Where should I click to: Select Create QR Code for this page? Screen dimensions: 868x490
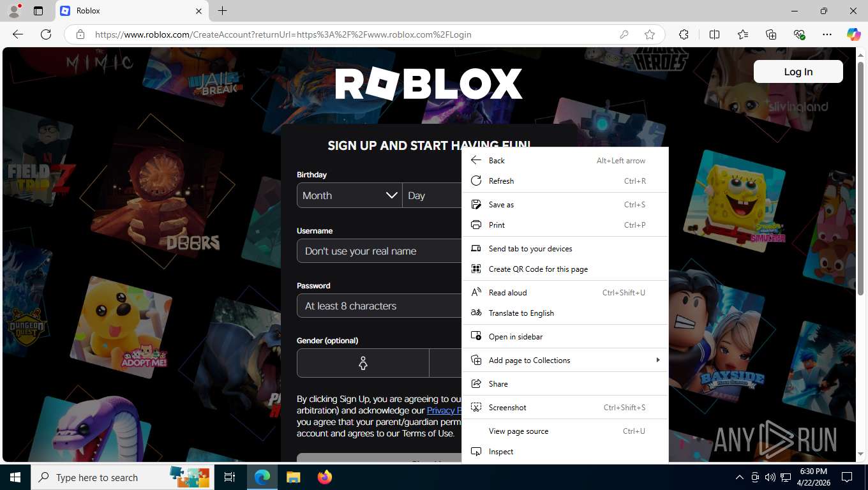(565, 269)
